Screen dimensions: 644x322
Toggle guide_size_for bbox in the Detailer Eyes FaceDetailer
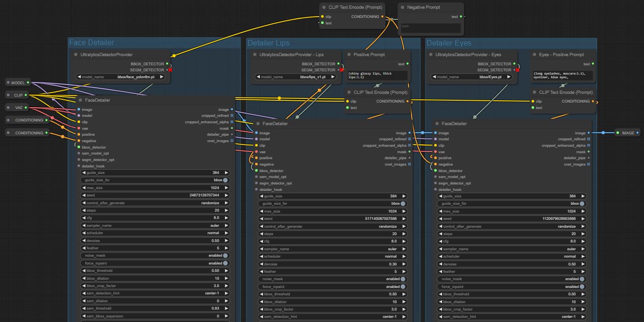[582, 203]
